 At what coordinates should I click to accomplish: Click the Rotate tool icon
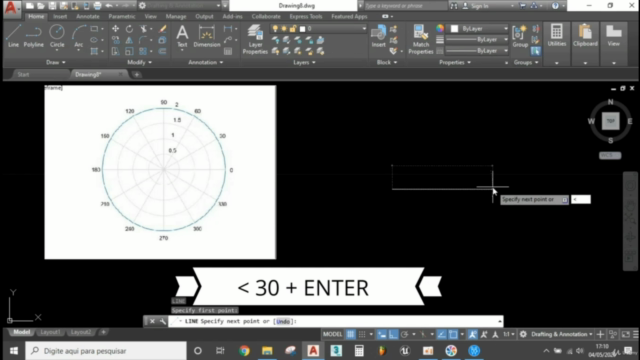tap(129, 29)
